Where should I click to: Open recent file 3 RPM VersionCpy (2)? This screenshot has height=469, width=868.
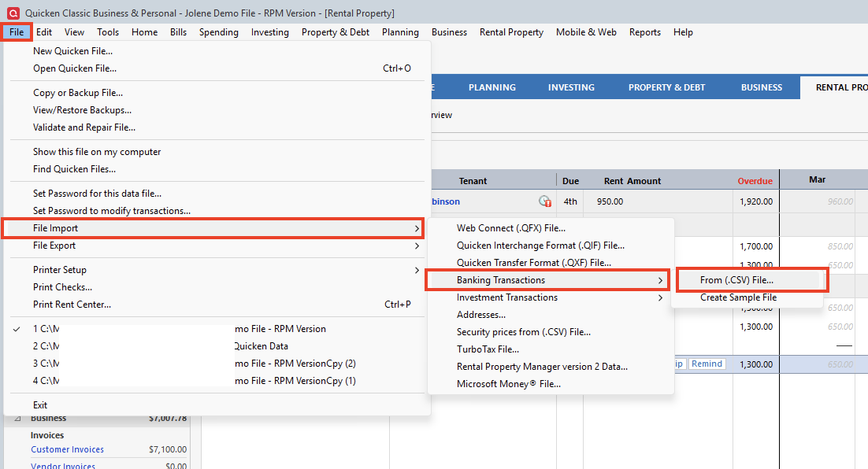pyautogui.click(x=217, y=363)
